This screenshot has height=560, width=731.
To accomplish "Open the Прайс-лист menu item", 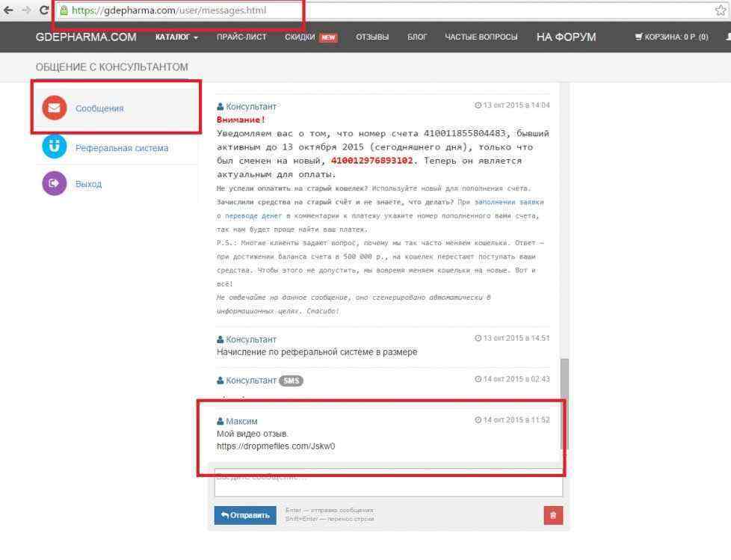I will [x=241, y=37].
